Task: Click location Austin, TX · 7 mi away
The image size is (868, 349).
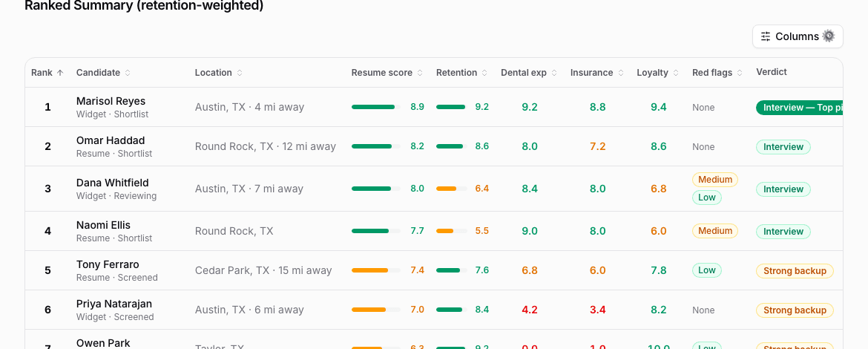Action: click(249, 189)
